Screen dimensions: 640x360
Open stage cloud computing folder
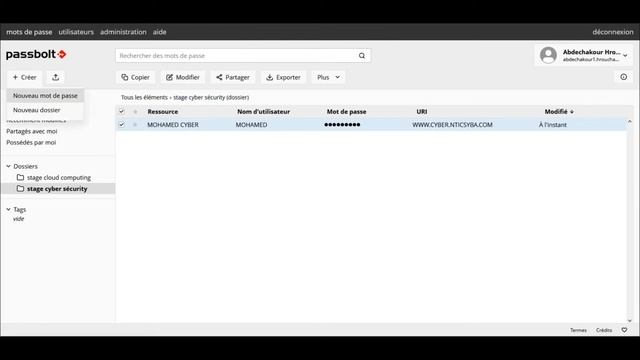59,178
